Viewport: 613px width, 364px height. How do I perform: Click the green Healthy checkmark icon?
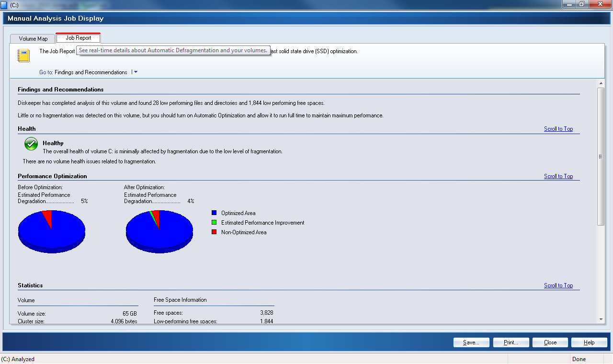tap(31, 144)
